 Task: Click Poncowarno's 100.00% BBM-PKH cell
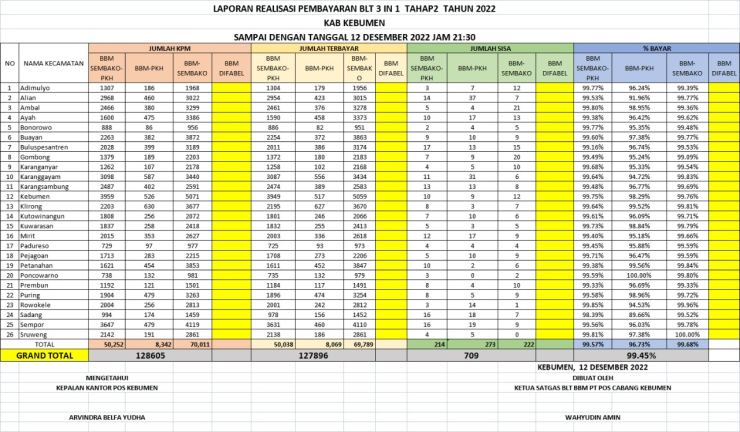coord(639,276)
